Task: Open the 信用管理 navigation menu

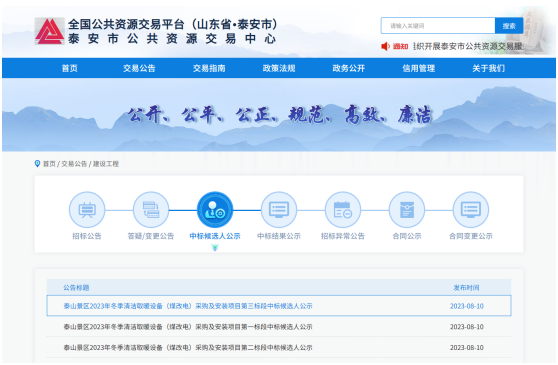Action: pyautogui.click(x=418, y=68)
